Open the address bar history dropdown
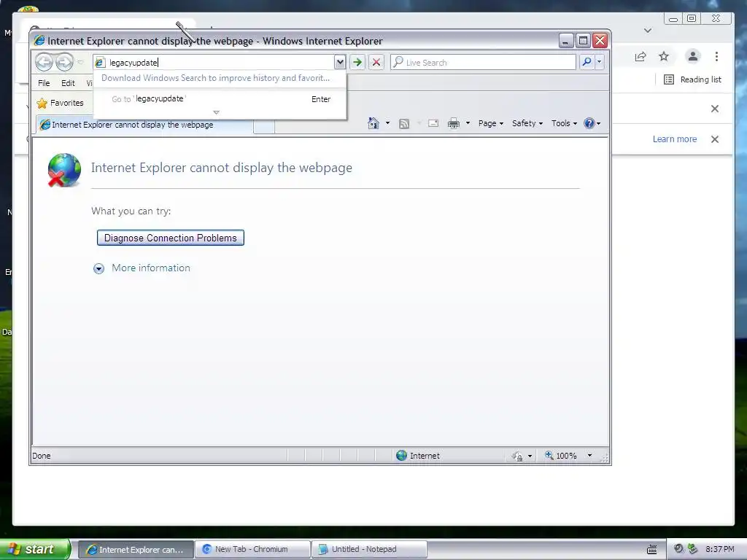Screen dimensions: 747x560 pyautogui.click(x=340, y=62)
